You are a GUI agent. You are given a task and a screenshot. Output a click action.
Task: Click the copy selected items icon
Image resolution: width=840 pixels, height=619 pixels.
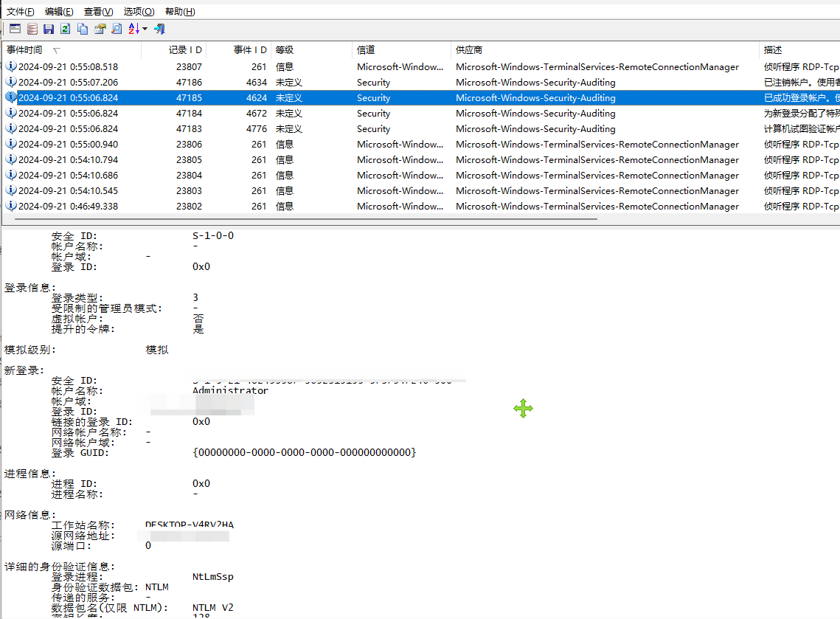[x=83, y=29]
